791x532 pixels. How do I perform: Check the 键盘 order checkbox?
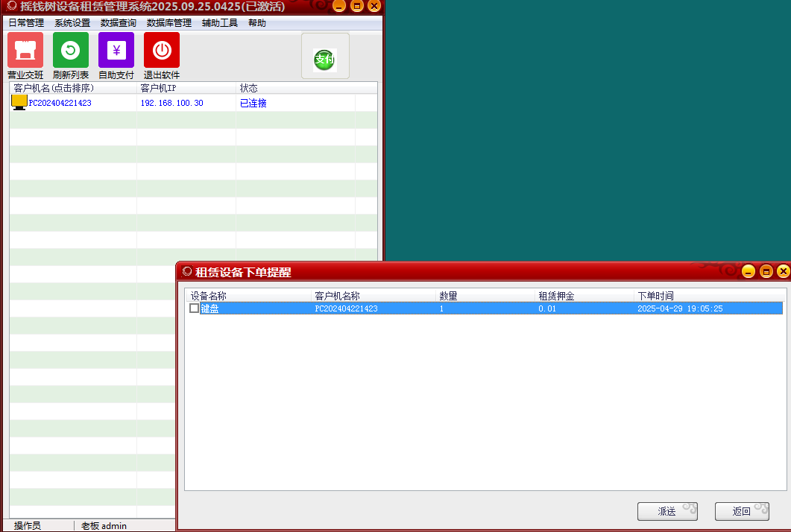[x=195, y=308]
